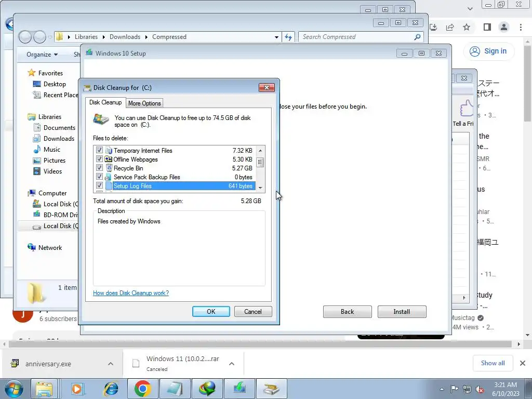This screenshot has width=532, height=399.
Task: Open Downloads library in sidebar
Action: (59, 138)
